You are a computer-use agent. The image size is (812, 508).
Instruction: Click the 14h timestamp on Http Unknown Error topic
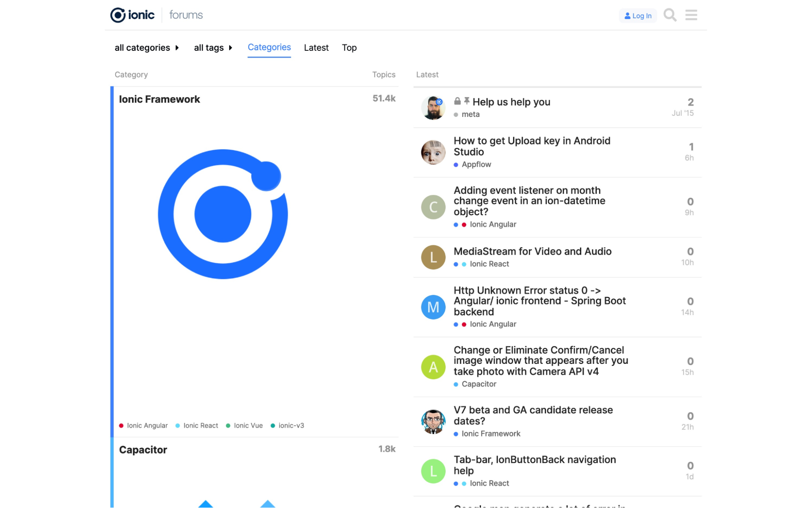[x=687, y=313]
